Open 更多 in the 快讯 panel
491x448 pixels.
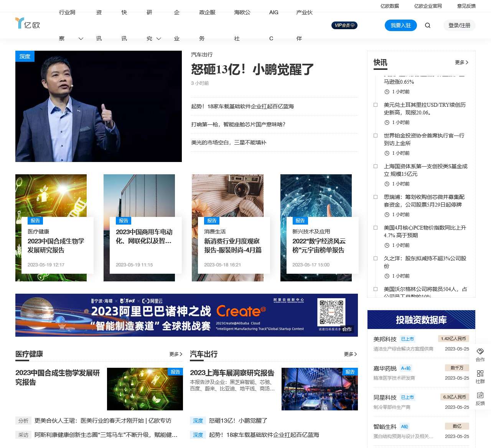click(x=461, y=62)
